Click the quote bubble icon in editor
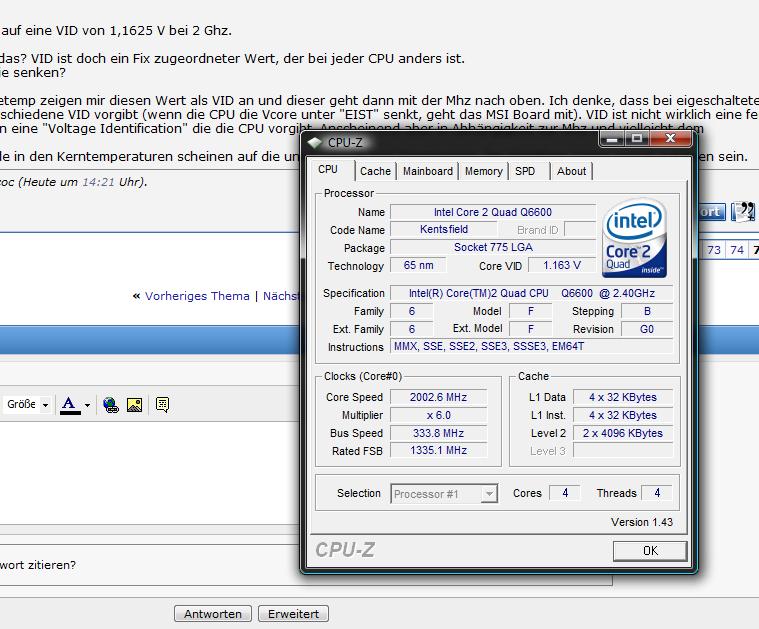The image size is (759, 629). pos(163,405)
